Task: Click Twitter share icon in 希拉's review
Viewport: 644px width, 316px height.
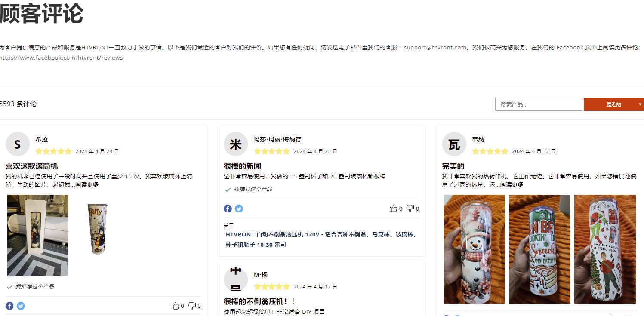Action: (x=21, y=306)
